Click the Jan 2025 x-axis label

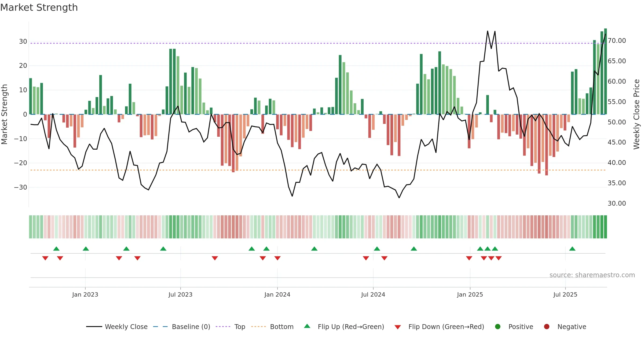point(470,294)
